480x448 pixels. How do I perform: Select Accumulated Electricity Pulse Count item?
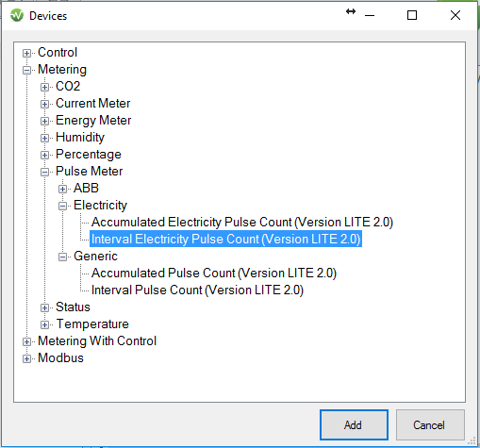pos(242,223)
